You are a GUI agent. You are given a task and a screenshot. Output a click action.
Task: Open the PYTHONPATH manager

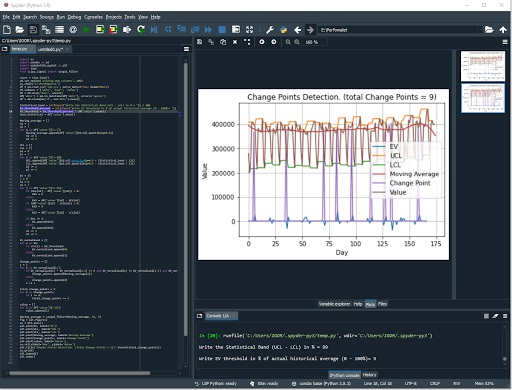(x=283, y=30)
